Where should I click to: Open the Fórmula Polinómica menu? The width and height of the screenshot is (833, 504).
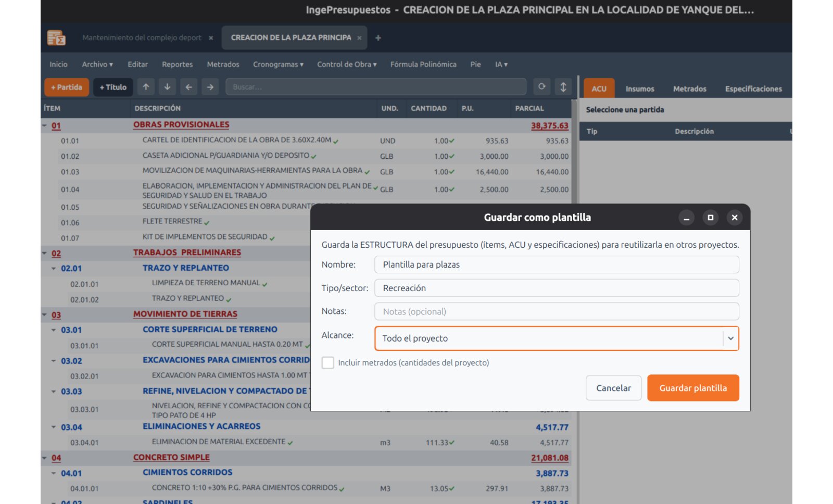point(423,65)
